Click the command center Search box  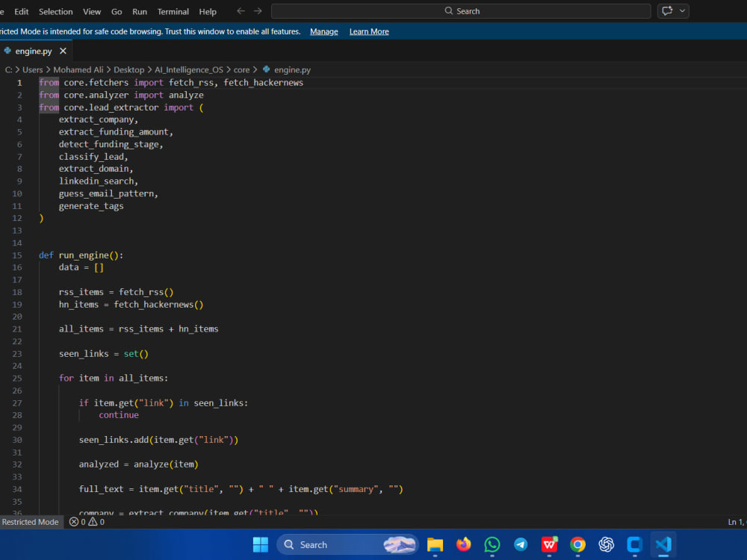pyautogui.click(x=461, y=11)
